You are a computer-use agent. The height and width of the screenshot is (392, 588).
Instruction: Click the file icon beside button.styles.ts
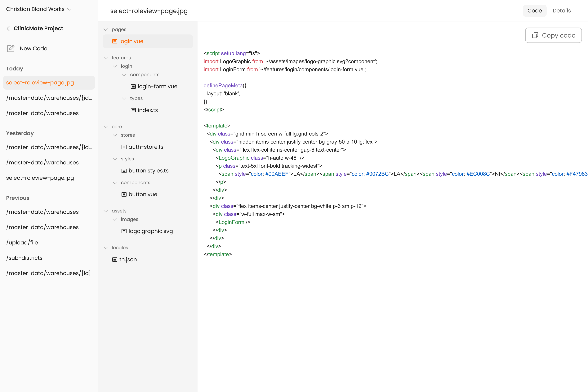124,171
